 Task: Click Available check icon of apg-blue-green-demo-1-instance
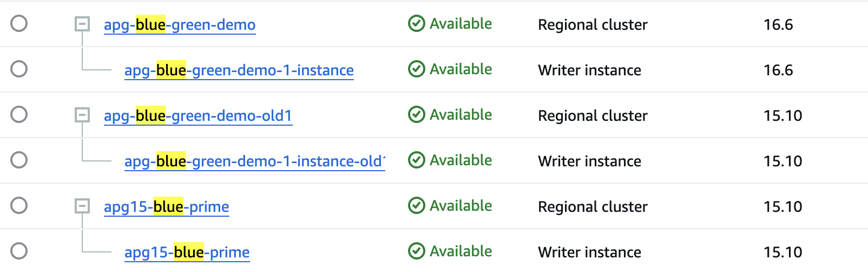[416, 69]
